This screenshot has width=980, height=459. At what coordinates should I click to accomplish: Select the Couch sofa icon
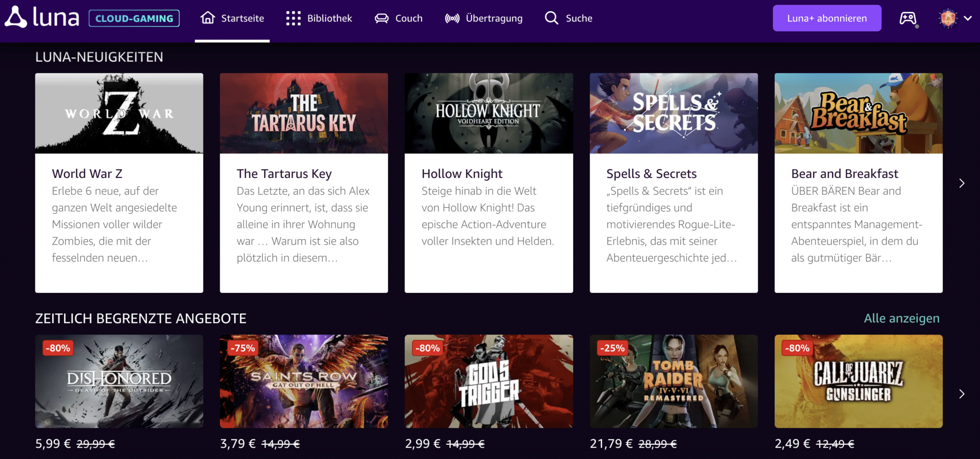(x=381, y=18)
